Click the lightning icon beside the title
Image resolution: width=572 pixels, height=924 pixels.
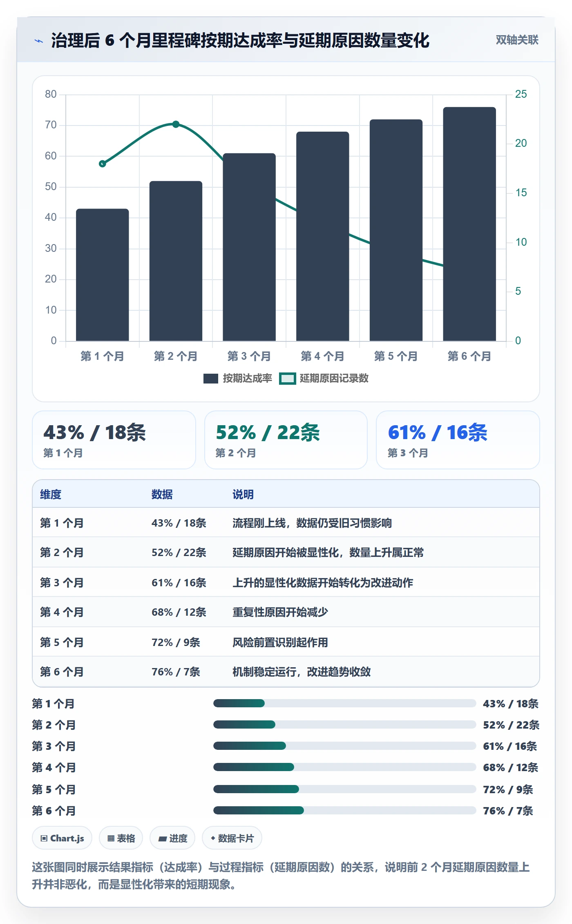(38, 41)
